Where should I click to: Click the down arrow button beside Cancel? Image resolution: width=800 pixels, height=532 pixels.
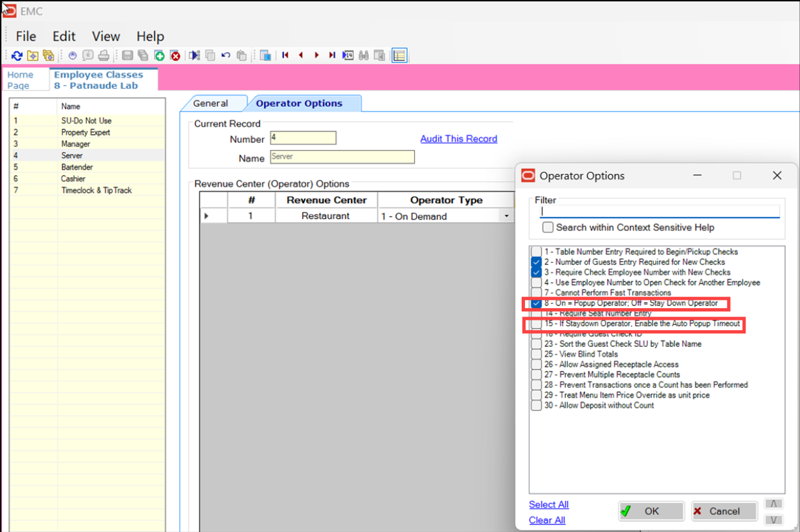pos(774,520)
